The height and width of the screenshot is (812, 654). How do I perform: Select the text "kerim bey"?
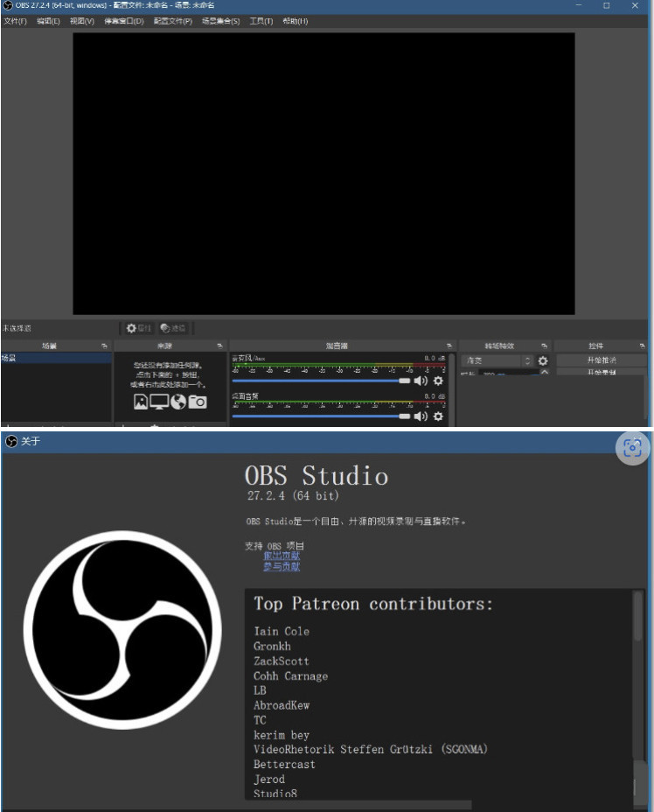282,735
